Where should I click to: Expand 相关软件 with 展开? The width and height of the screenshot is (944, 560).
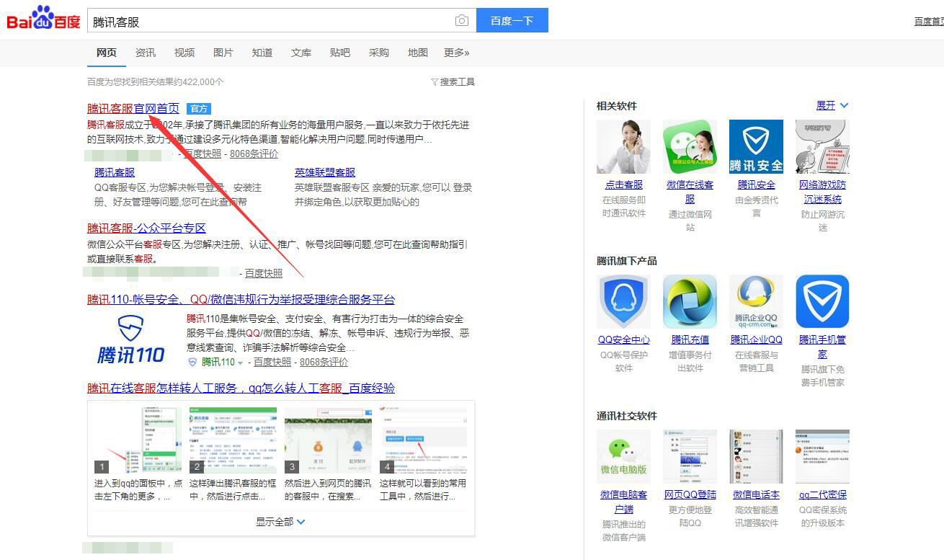(832, 105)
